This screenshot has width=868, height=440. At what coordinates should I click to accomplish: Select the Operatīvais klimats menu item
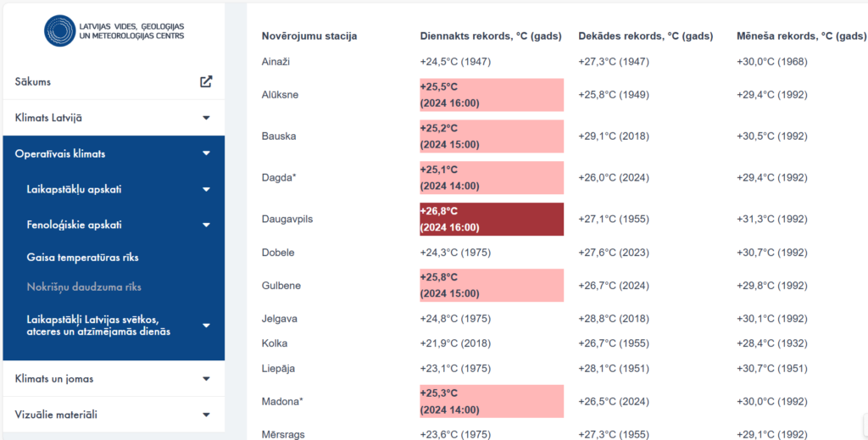pos(60,153)
